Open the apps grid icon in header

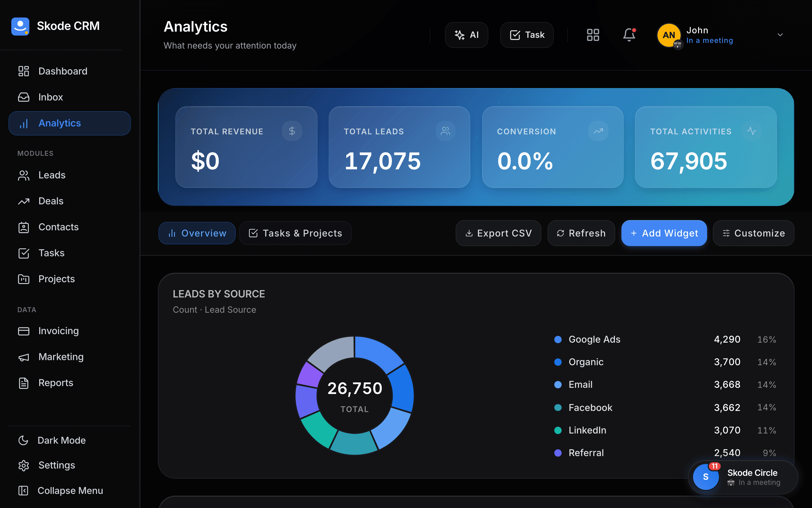pos(593,35)
